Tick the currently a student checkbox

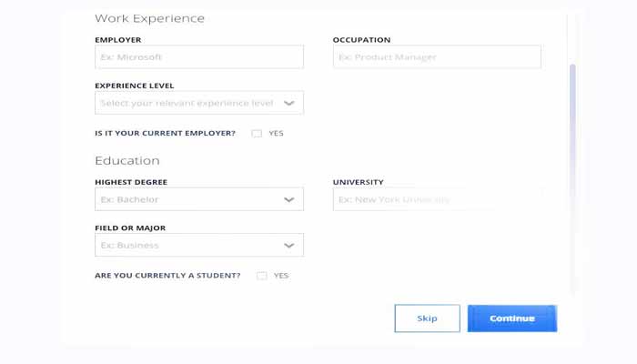tap(262, 276)
